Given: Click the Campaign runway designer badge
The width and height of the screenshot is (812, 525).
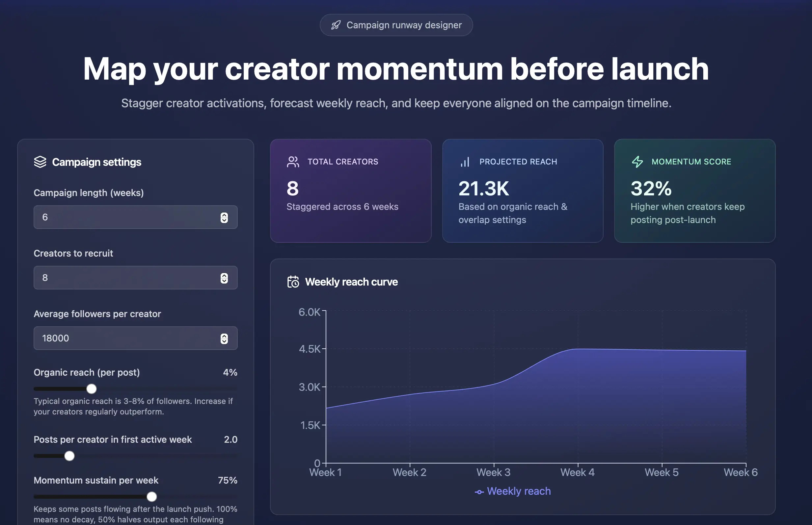Looking at the screenshot, I should coord(396,25).
